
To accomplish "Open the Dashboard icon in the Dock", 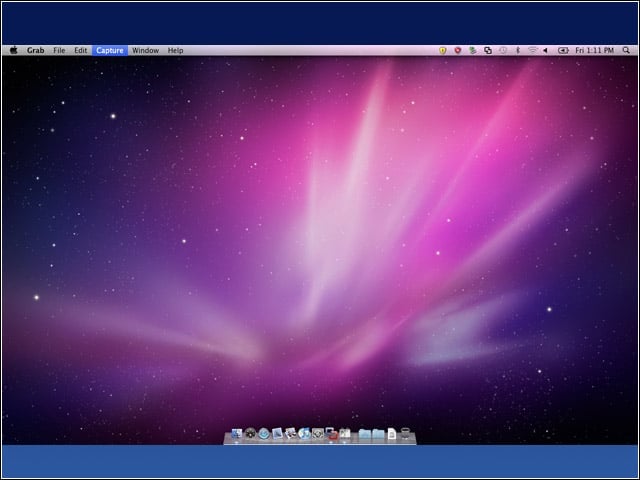I will pyautogui.click(x=250, y=433).
